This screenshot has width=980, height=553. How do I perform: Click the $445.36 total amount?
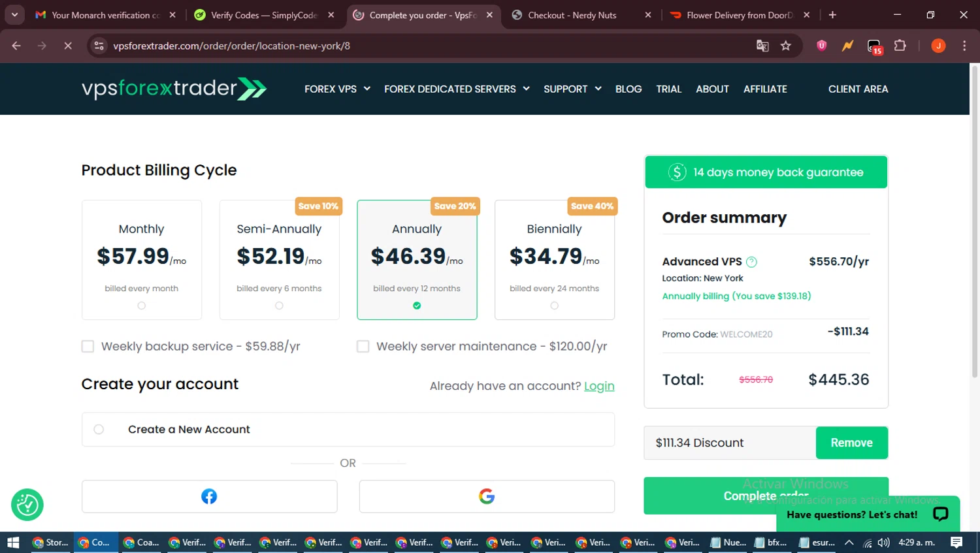[839, 379]
